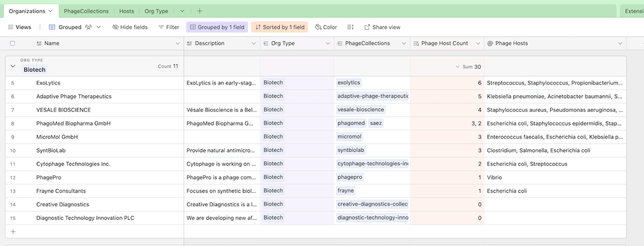The height and width of the screenshot is (246, 644).
Task: Switch to the Hosts table tab
Action: pyautogui.click(x=127, y=11)
